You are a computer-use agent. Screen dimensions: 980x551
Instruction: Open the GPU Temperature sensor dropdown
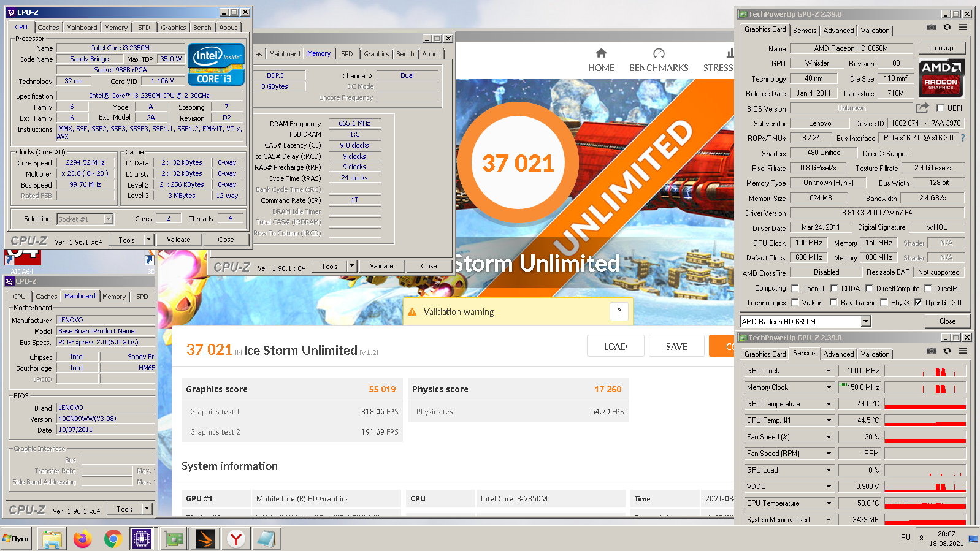point(829,404)
